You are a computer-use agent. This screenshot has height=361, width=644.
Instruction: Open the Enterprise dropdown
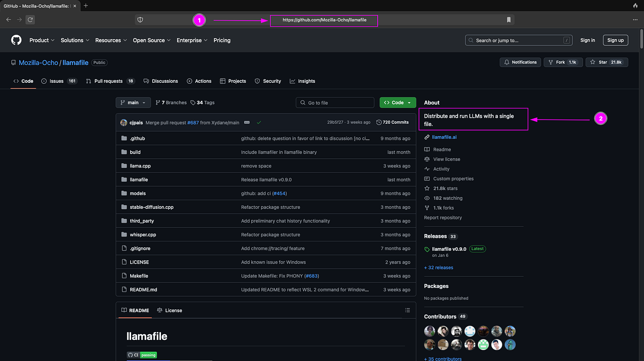pos(192,40)
